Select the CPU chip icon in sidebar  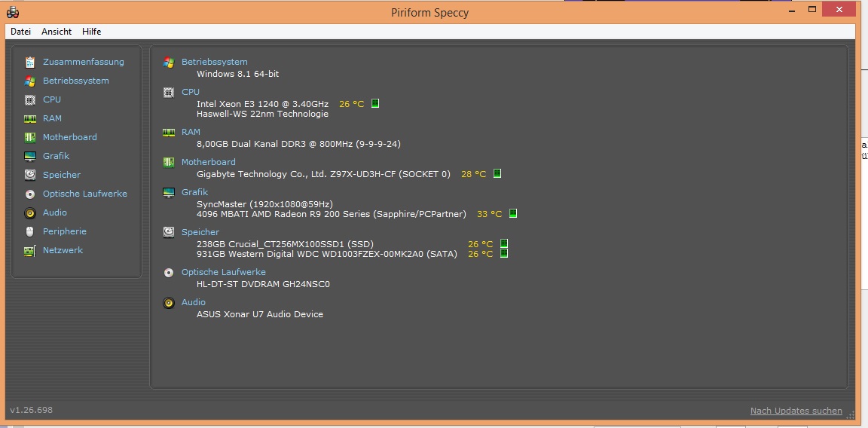pyautogui.click(x=30, y=99)
